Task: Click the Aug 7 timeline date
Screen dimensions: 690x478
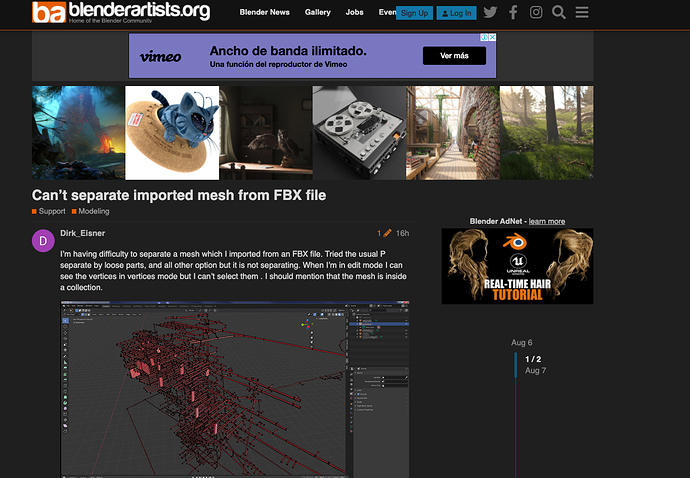Action: (x=536, y=371)
